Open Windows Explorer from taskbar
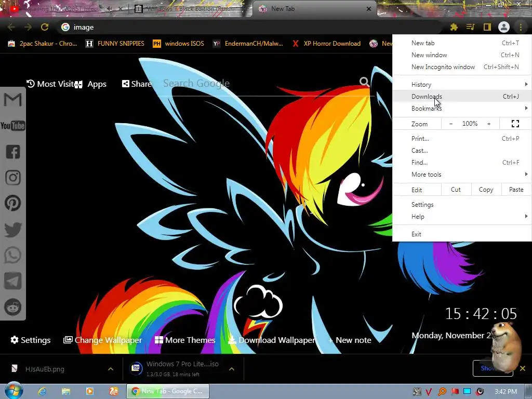This screenshot has height=399, width=532. tap(66, 391)
